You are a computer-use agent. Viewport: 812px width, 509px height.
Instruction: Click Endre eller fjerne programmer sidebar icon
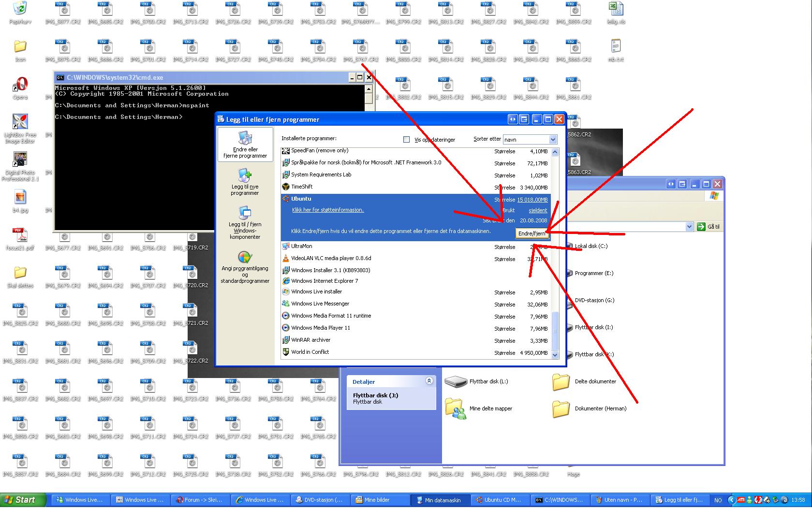tap(245, 144)
